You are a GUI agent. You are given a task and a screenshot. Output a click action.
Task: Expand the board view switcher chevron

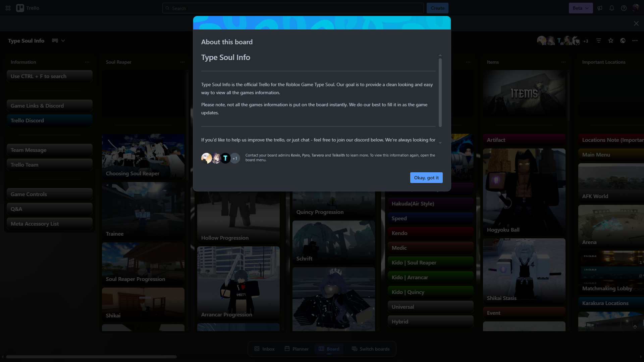[63, 41]
